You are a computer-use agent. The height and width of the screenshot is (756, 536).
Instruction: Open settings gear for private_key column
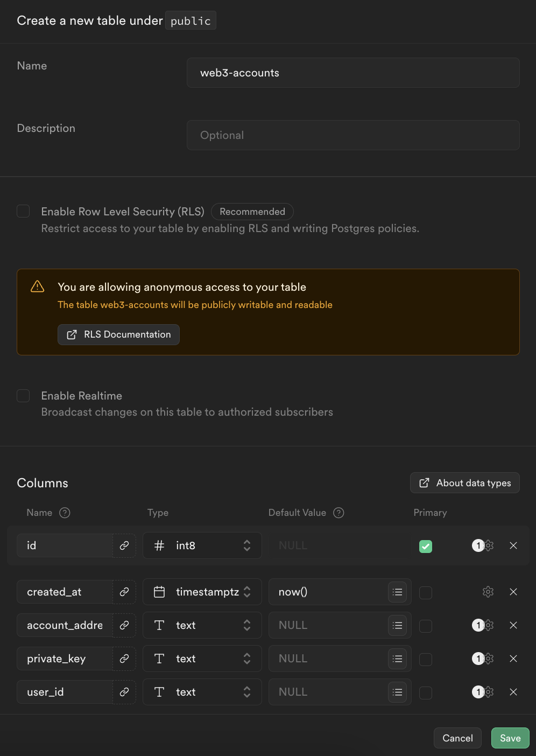(x=489, y=659)
